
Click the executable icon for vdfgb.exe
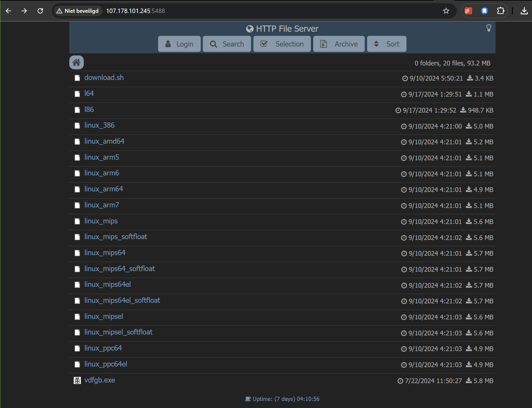(x=77, y=380)
